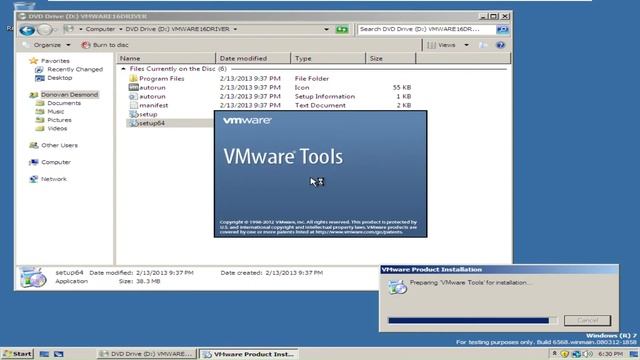Click setup64 details pane thumbnail icon
Viewport: 640px width, 360px height.
tap(33, 277)
